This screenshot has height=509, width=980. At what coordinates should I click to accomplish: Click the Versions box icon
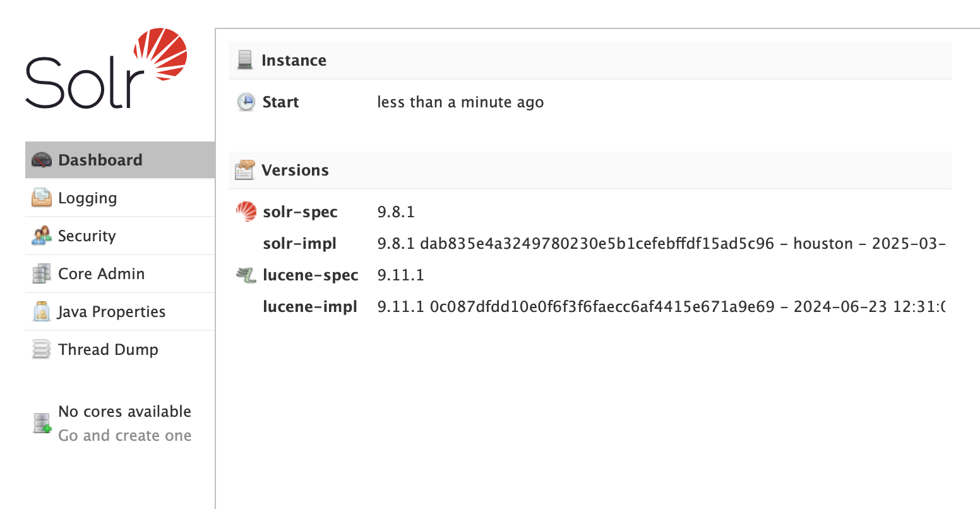click(x=244, y=170)
